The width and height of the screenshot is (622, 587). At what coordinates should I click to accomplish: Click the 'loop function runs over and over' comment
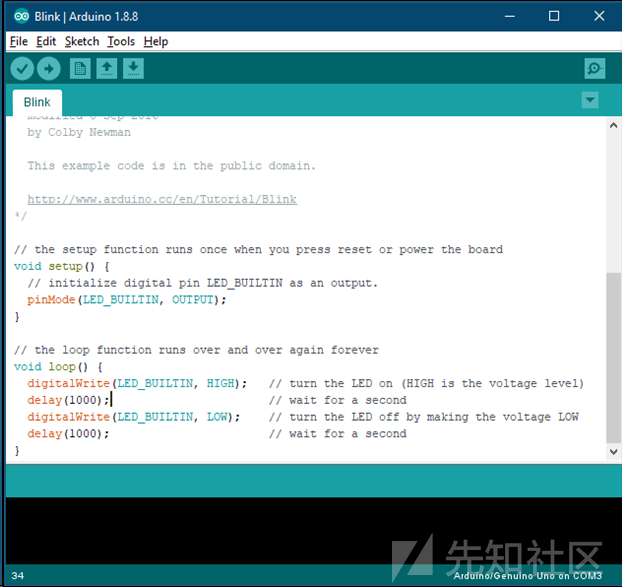196,350
